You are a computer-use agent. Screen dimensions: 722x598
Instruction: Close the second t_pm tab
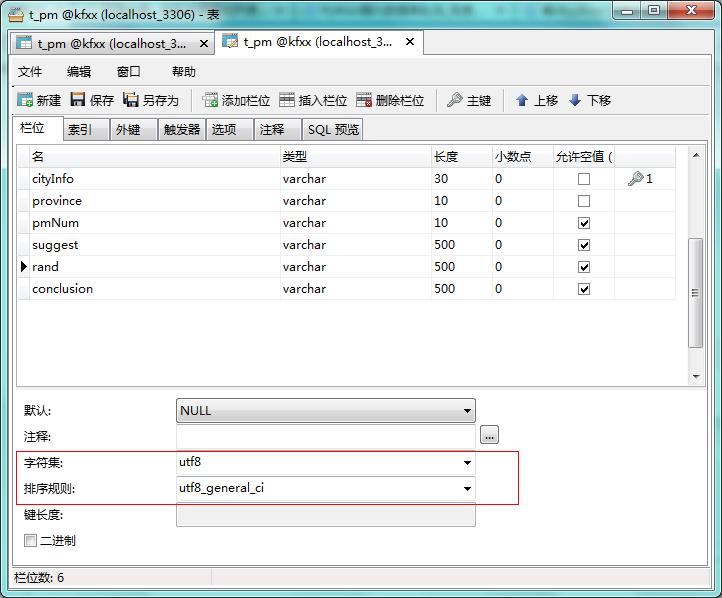[x=410, y=41]
